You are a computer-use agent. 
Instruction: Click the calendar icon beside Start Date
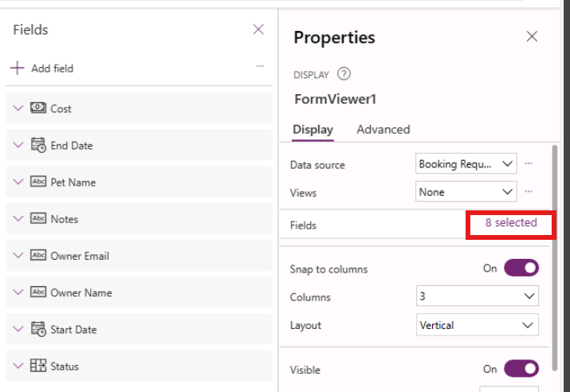tap(38, 330)
